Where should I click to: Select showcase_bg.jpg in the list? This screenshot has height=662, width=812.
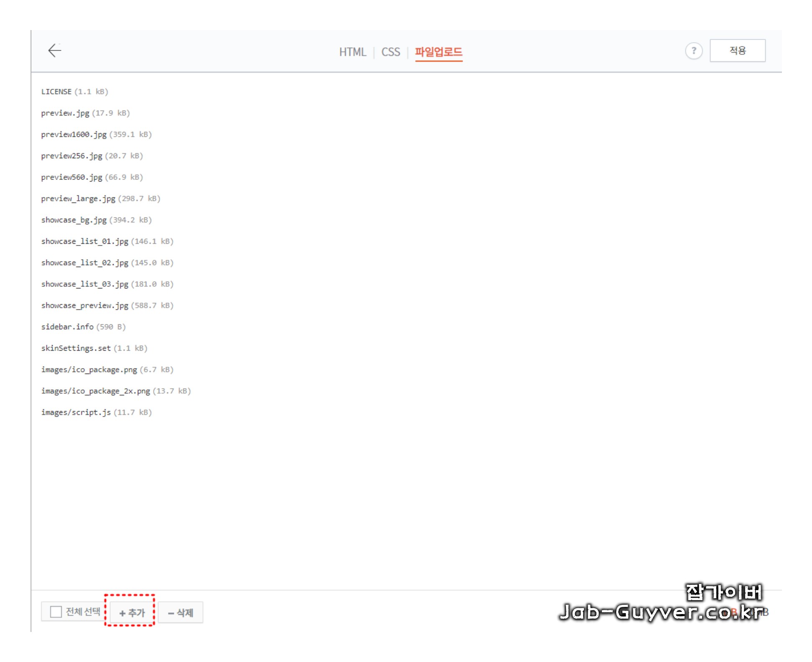(74, 220)
